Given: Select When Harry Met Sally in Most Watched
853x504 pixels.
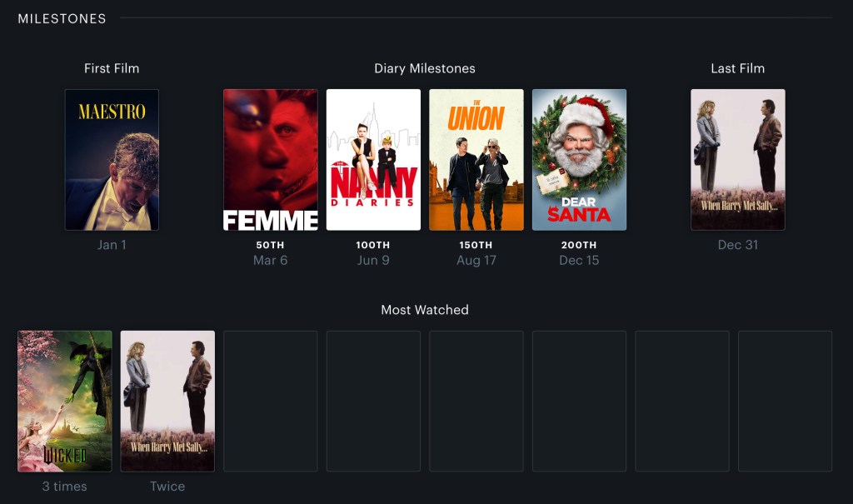Looking at the screenshot, I should click(167, 402).
